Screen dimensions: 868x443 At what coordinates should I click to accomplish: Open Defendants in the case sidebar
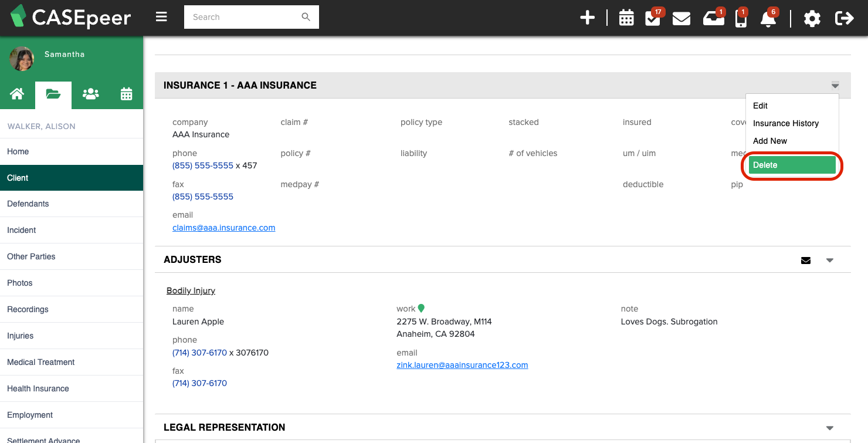click(72, 204)
